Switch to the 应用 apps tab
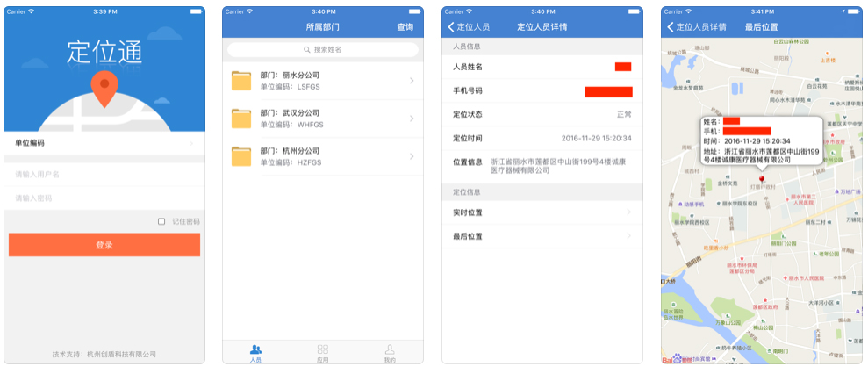This screenshot has height=374, width=868. [x=322, y=353]
